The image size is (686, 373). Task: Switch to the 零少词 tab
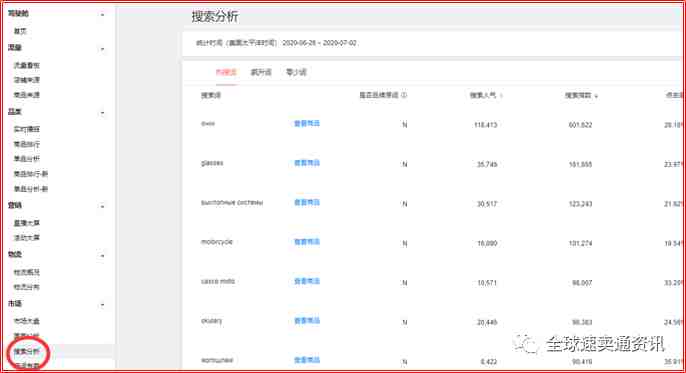click(296, 72)
